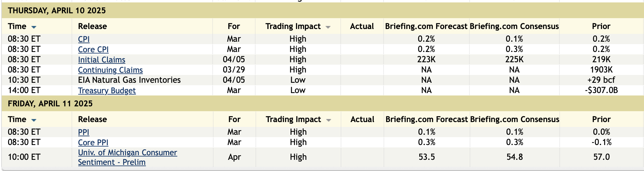Click the Prior column header under Thursday
The image size is (644, 171).
601,27
